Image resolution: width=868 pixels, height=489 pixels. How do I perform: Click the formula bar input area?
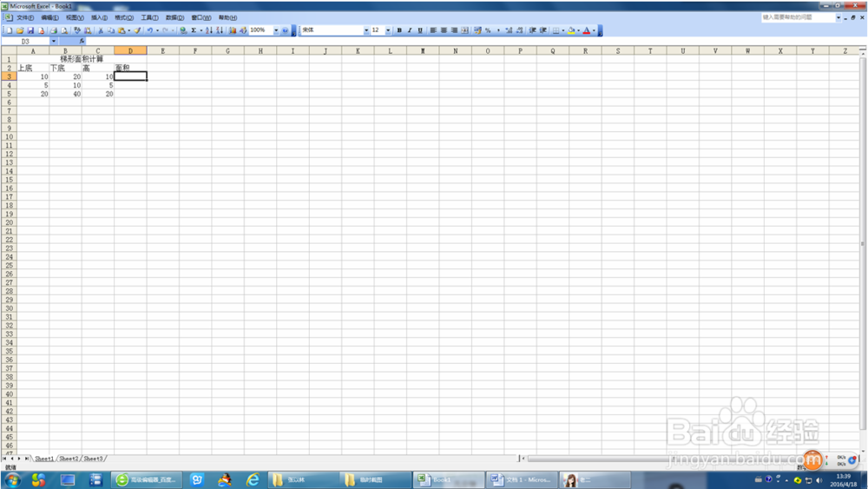[476, 42]
